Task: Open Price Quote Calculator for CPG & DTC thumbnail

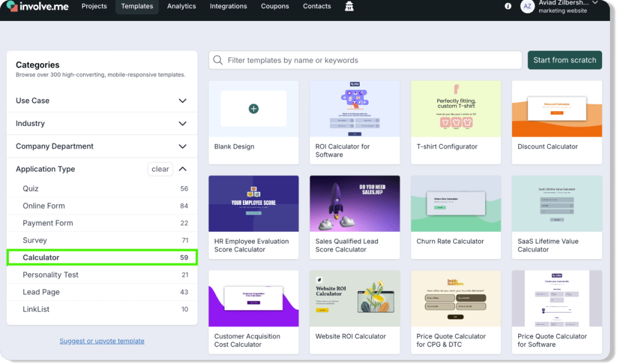Action: (x=456, y=299)
